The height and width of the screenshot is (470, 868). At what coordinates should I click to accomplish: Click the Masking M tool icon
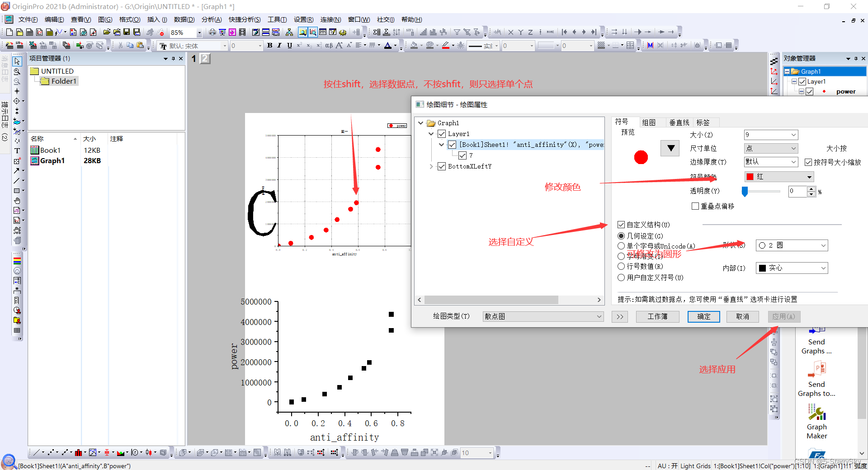point(650,45)
